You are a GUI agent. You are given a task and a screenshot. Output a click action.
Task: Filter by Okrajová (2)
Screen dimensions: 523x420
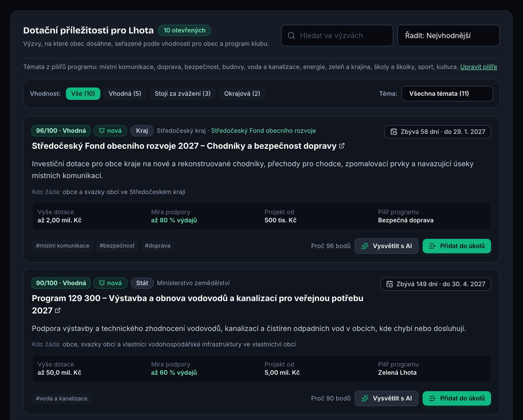(x=242, y=94)
